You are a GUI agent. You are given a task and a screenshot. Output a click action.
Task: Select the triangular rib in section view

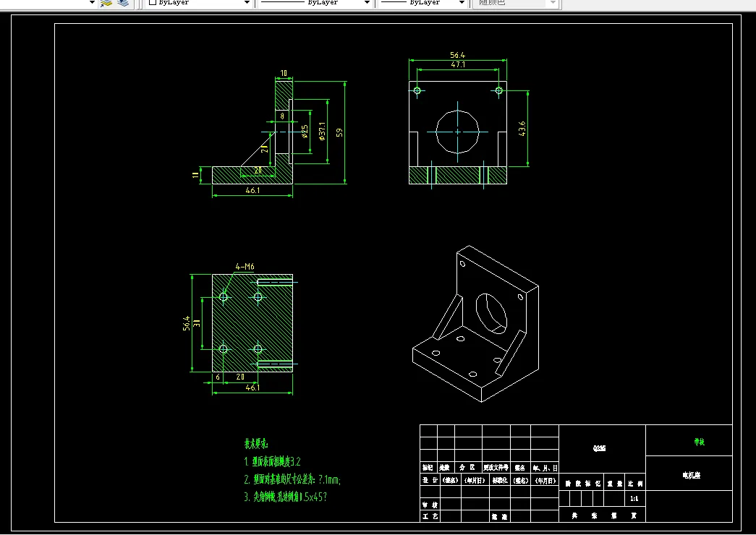tap(258, 150)
